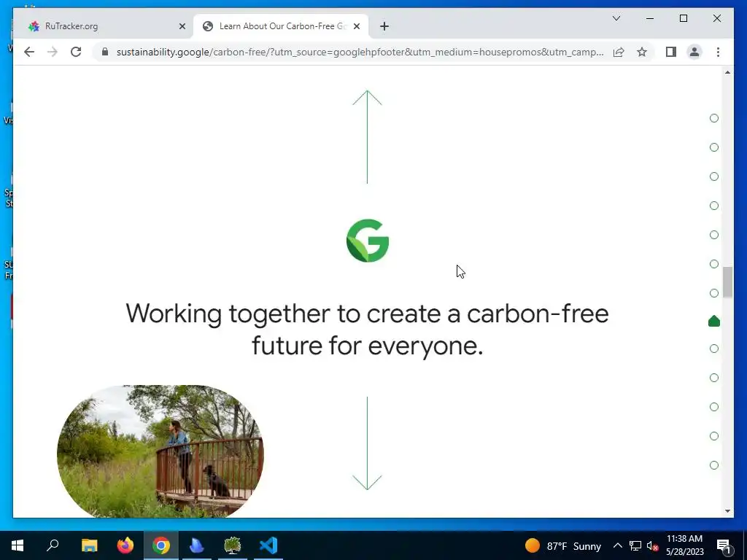Open the 87°F Sunny weather widget

(x=562, y=545)
